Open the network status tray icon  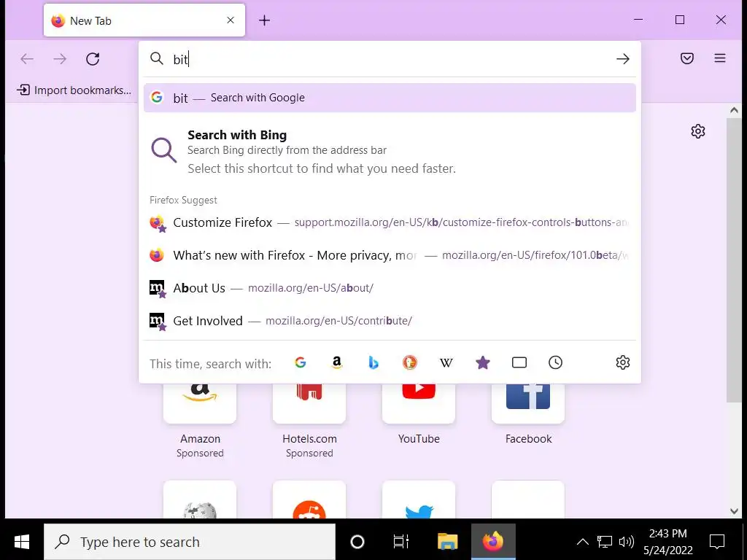tap(605, 542)
